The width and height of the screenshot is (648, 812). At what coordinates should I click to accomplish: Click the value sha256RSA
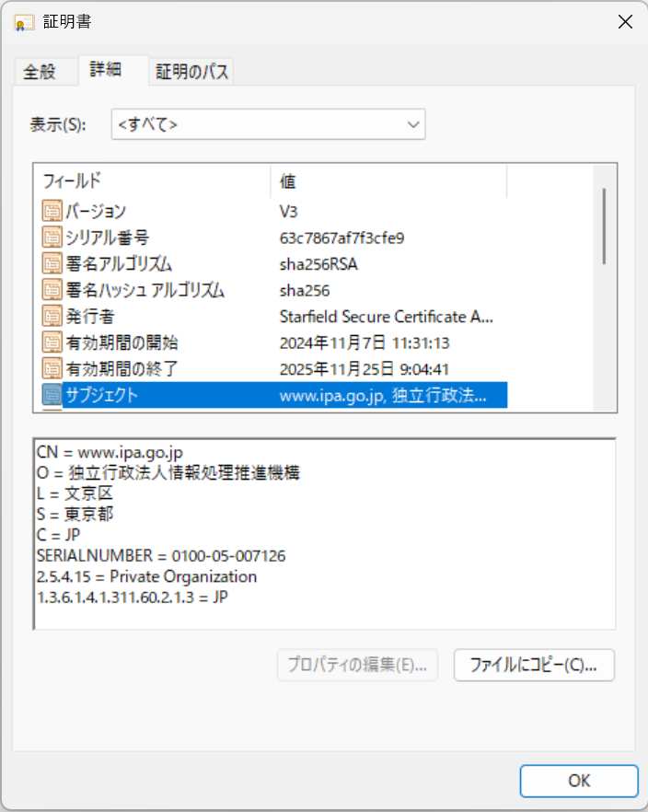[318, 264]
